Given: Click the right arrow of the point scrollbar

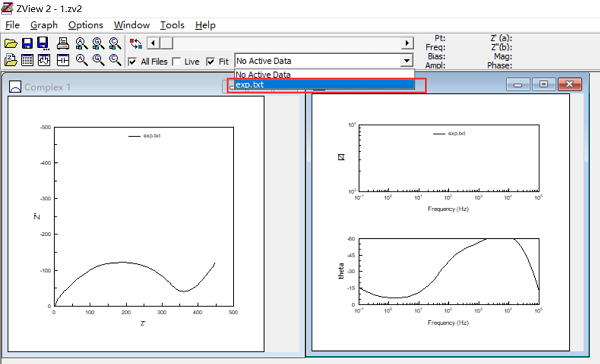Looking at the screenshot, I should tap(408, 43).
